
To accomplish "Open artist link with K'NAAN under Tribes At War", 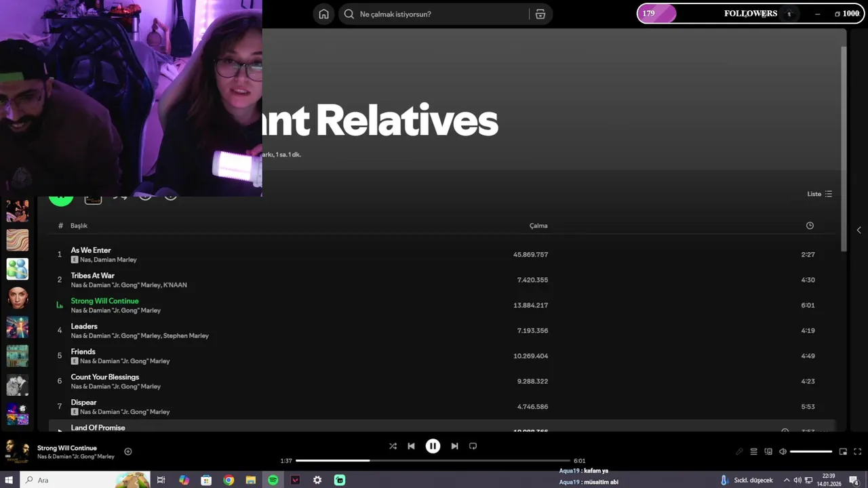I will tap(129, 285).
